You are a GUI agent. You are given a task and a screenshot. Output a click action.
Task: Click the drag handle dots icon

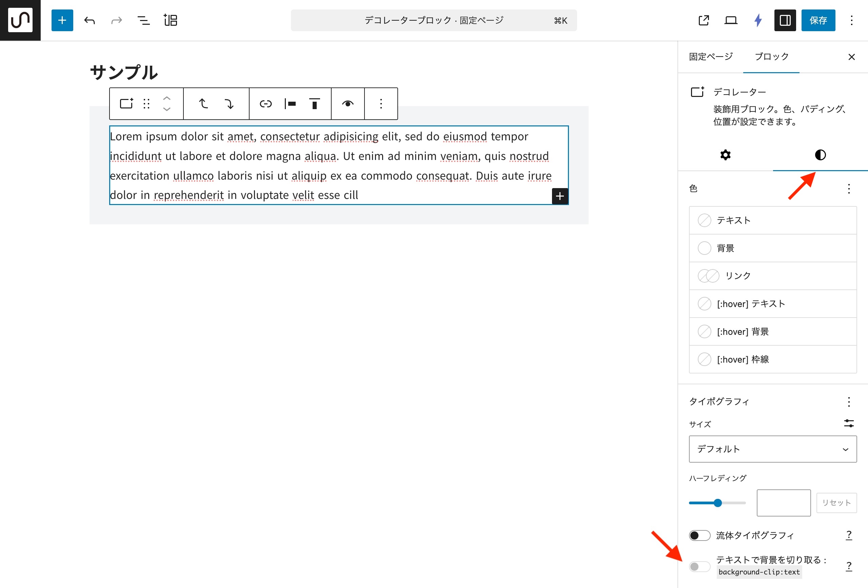click(x=146, y=104)
